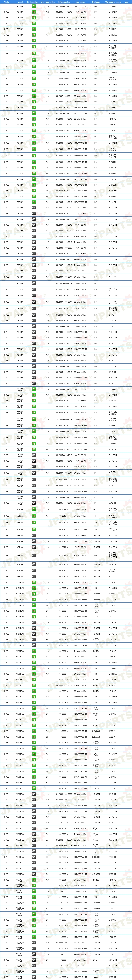Select the Nadwozie column header
132x980 pixels.
[x=96, y=2]
